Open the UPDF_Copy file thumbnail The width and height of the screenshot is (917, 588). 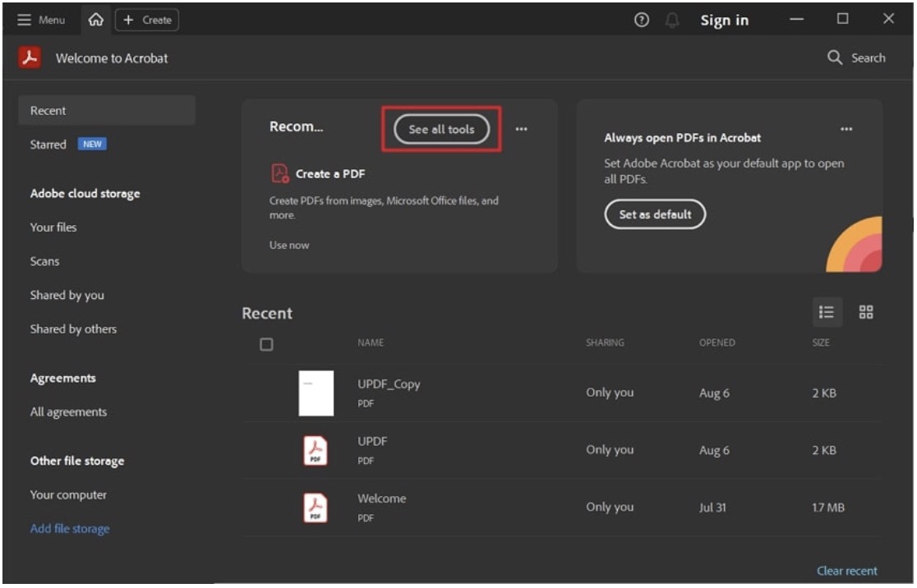tap(316, 393)
